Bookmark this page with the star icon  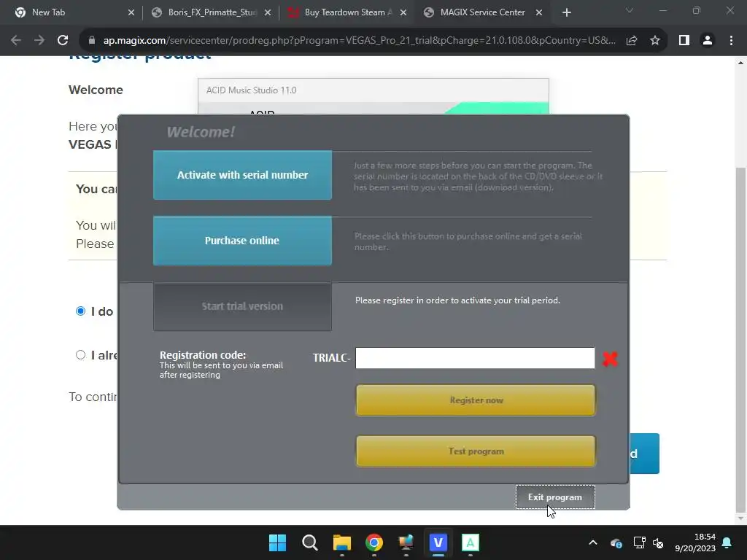(655, 41)
